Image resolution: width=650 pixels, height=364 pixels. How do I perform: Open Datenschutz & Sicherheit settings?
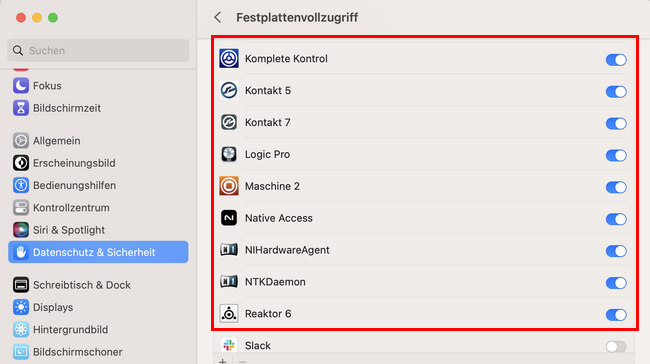coord(98,252)
